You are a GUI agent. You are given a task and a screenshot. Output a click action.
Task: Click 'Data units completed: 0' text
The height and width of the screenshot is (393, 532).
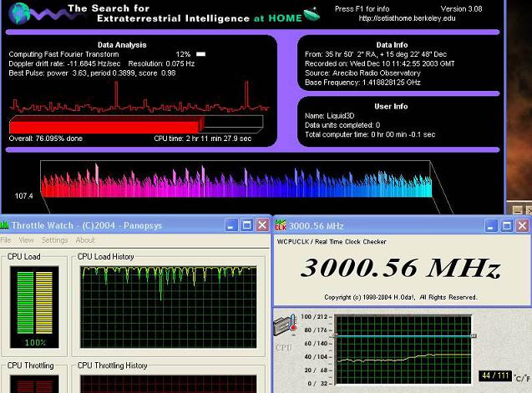pyautogui.click(x=342, y=125)
